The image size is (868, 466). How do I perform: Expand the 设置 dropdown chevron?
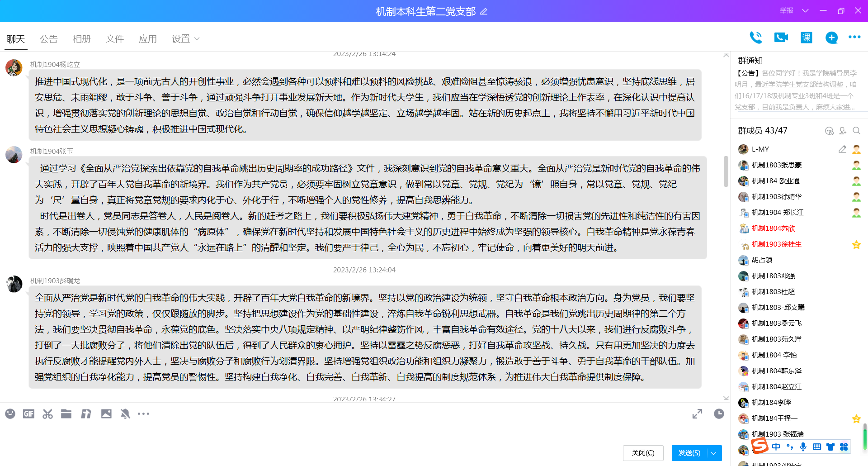(x=197, y=39)
